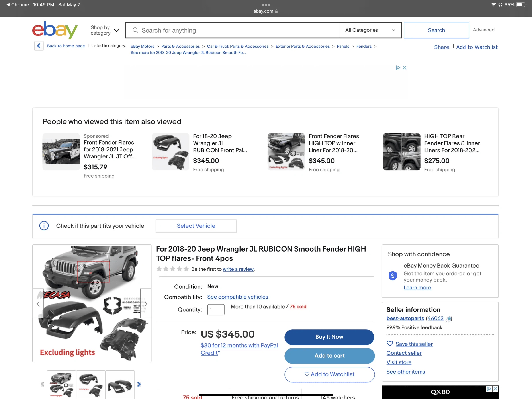The width and height of the screenshot is (532, 399).
Task: Open thumbnail of $345.00 Front Fender Flares HIGH TOP
Action: coord(286,152)
